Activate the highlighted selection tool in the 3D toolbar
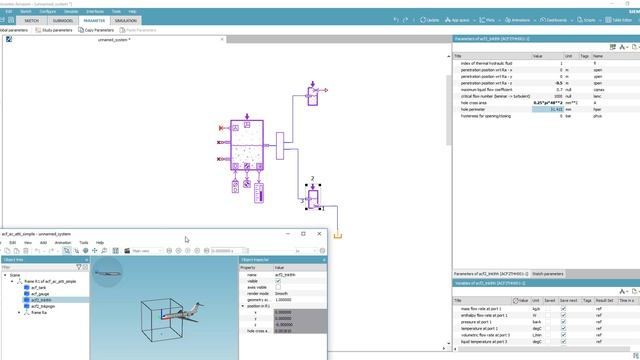 click(x=67, y=251)
